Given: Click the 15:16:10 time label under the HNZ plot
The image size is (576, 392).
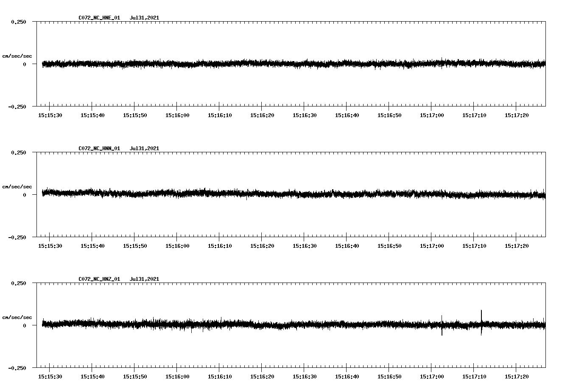Looking at the screenshot, I should tap(220, 377).
